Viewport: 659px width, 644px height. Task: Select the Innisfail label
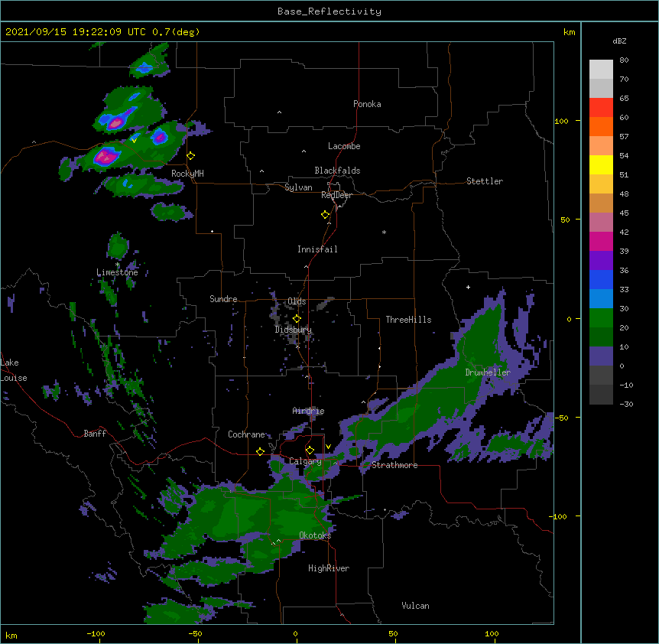click(x=317, y=249)
